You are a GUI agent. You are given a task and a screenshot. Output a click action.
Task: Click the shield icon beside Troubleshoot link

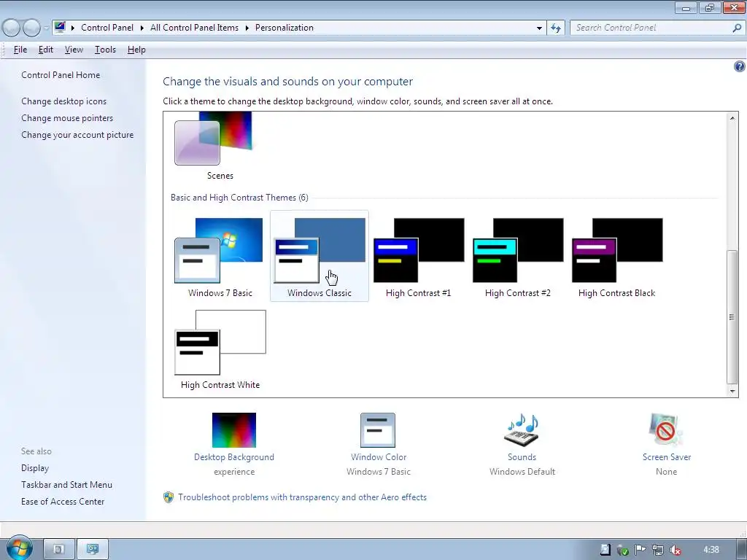coord(169,497)
